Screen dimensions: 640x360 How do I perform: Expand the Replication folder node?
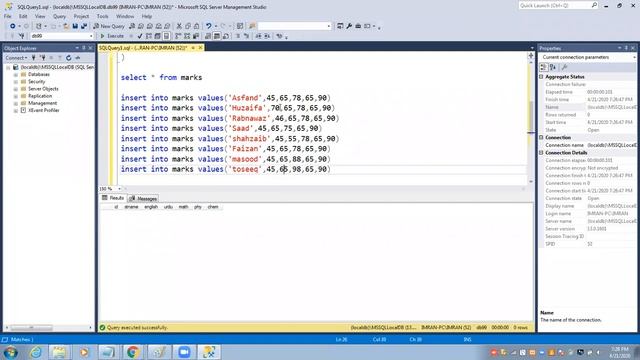(16, 96)
